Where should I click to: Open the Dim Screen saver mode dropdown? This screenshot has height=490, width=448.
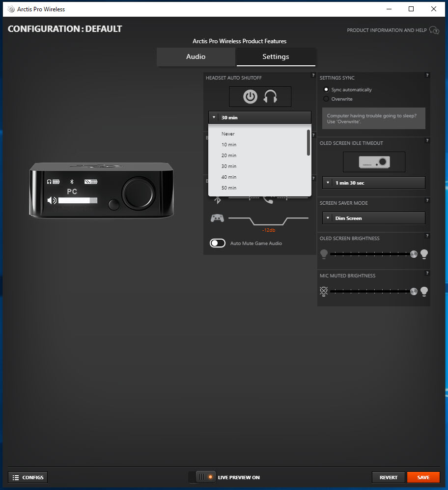[374, 218]
